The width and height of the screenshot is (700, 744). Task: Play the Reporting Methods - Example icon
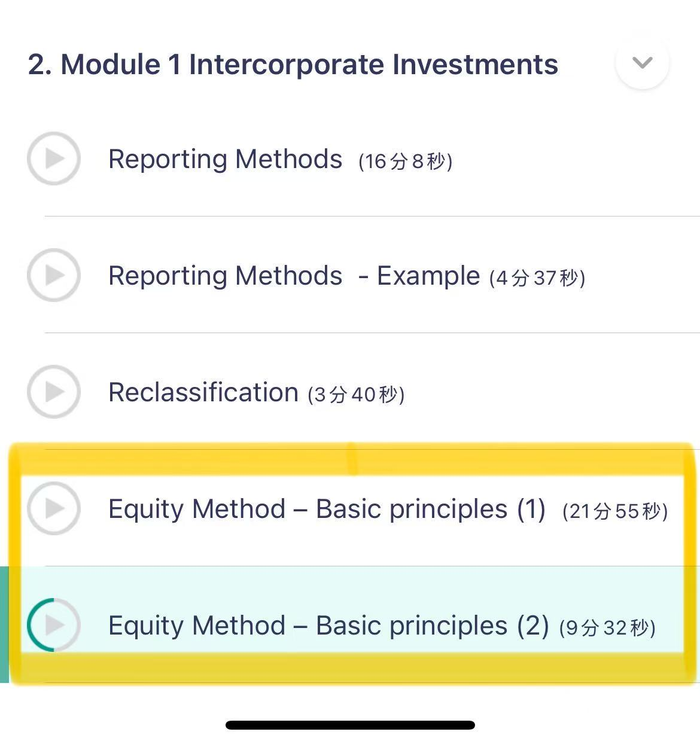pyautogui.click(x=54, y=275)
